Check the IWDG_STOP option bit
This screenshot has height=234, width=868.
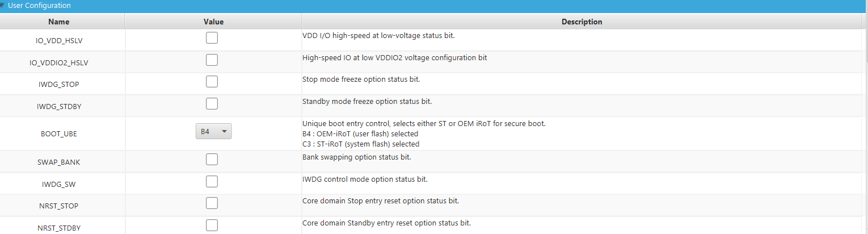pyautogui.click(x=212, y=81)
